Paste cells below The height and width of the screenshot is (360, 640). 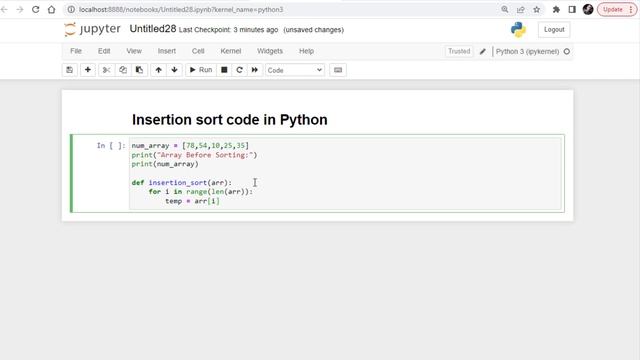[x=139, y=70]
